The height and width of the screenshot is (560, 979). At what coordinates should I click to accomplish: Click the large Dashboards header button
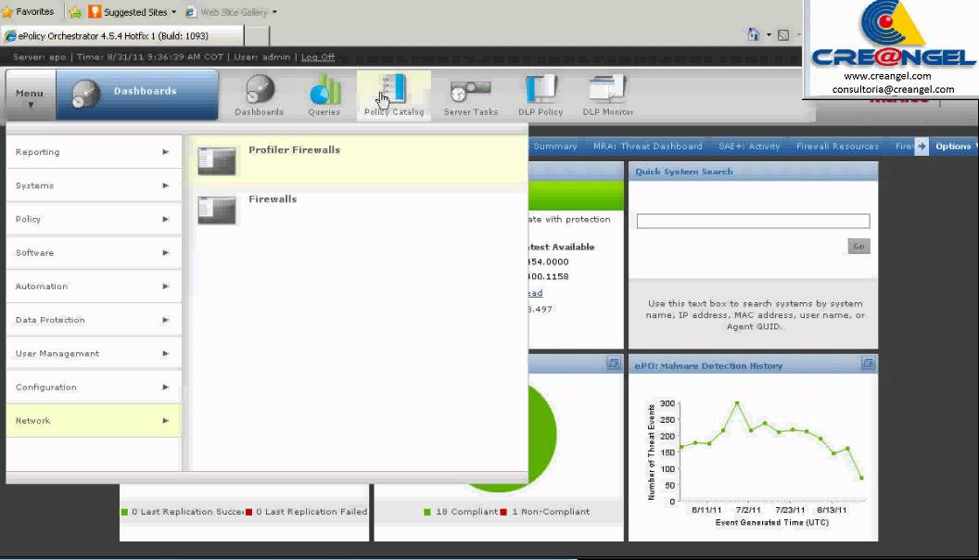click(136, 95)
